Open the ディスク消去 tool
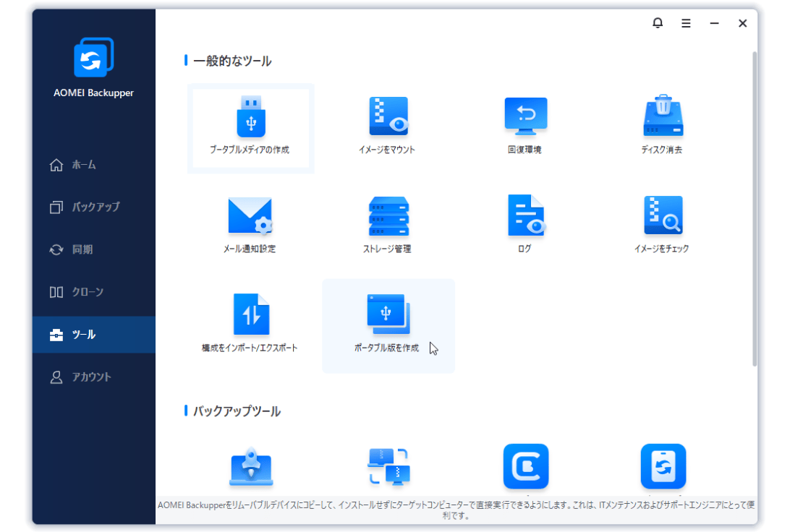This screenshot has width=790, height=532. (662, 126)
